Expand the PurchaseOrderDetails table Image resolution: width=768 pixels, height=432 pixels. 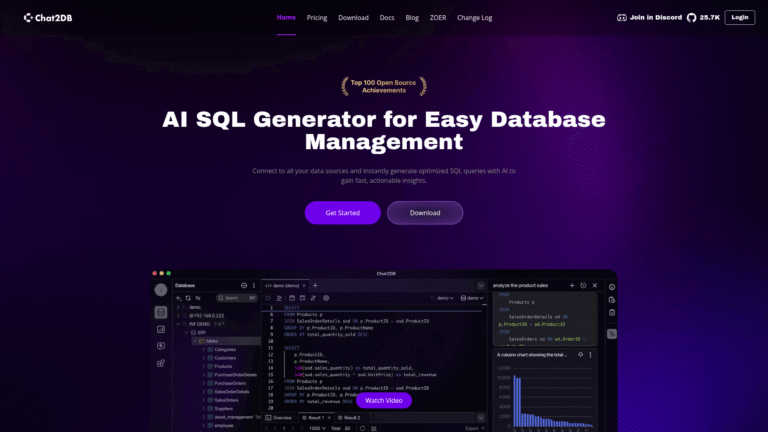(x=204, y=375)
